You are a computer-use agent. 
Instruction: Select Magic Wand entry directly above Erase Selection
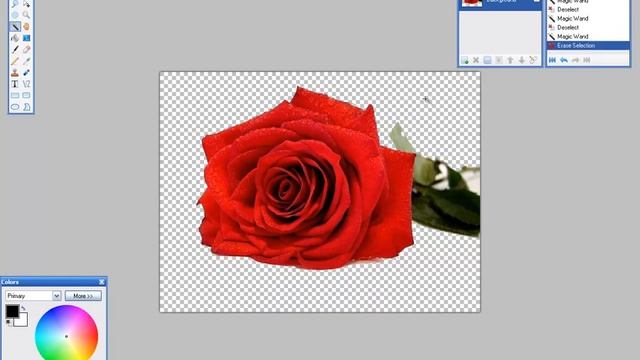(x=588, y=36)
